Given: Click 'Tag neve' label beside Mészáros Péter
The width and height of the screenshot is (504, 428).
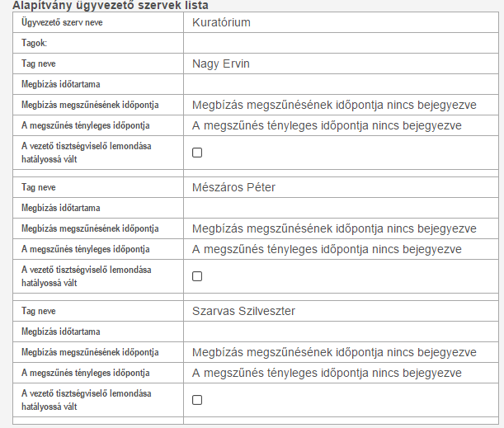Looking at the screenshot, I should pyautogui.click(x=39, y=187).
